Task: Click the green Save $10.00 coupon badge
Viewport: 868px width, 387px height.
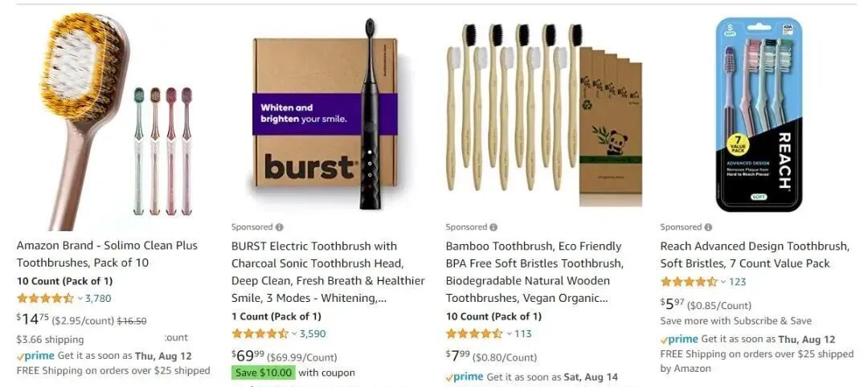Action: (x=264, y=373)
